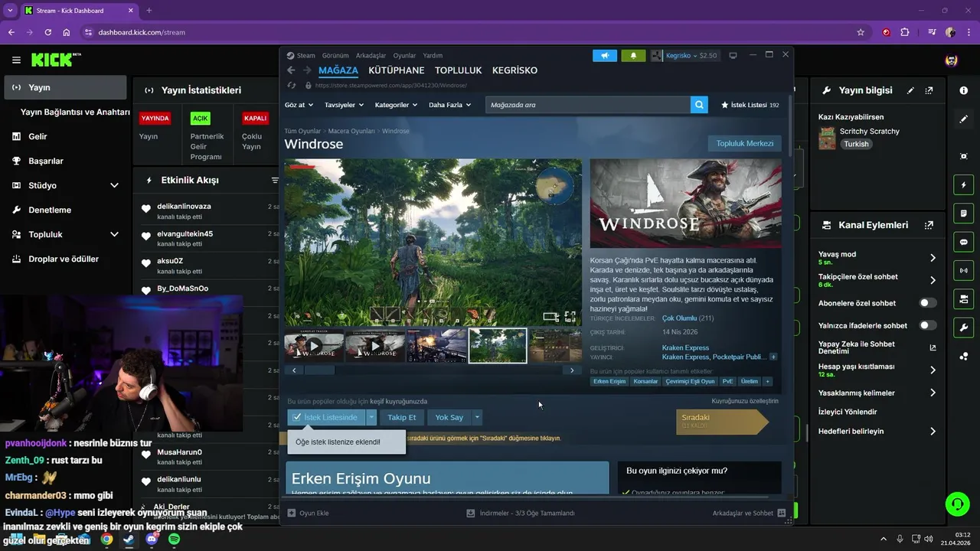This screenshot has height=551, width=980.
Task: Click the Steam announcements megaphone icon
Action: [x=605, y=56]
